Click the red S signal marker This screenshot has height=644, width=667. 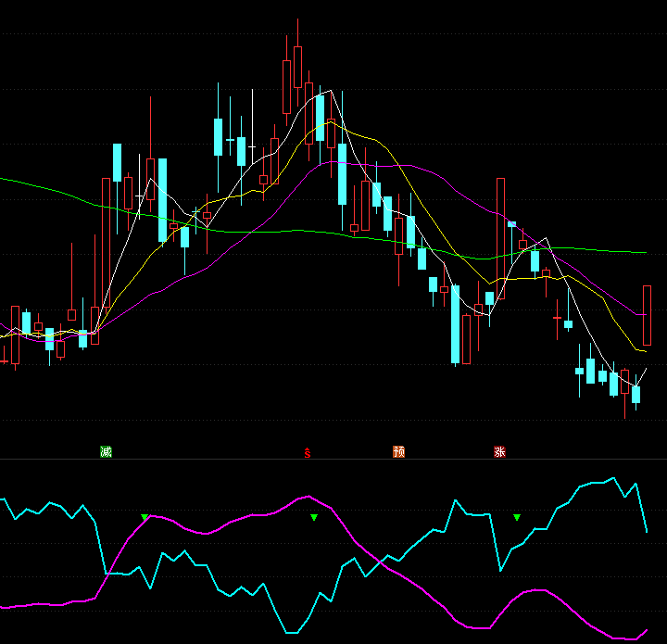pyautogui.click(x=308, y=453)
